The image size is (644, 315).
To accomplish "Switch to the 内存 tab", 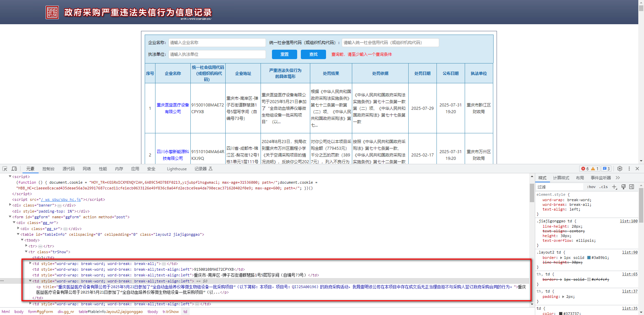I will click(x=119, y=169).
